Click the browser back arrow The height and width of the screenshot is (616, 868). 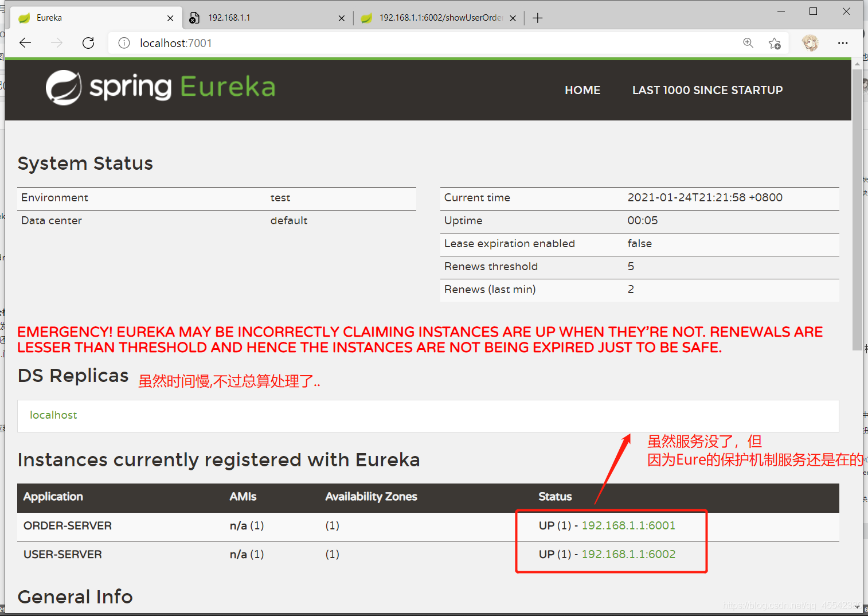tap(25, 43)
